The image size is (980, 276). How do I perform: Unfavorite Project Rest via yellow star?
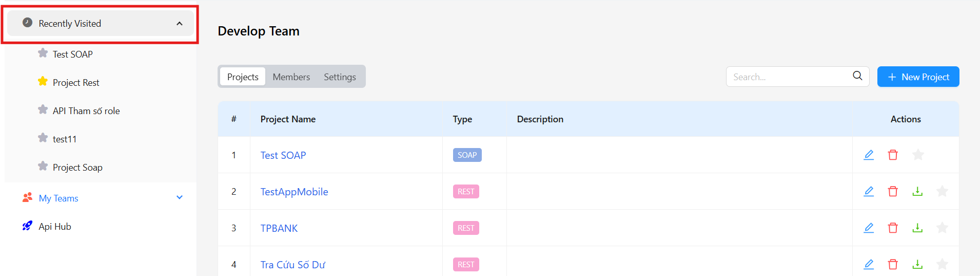tap(43, 82)
